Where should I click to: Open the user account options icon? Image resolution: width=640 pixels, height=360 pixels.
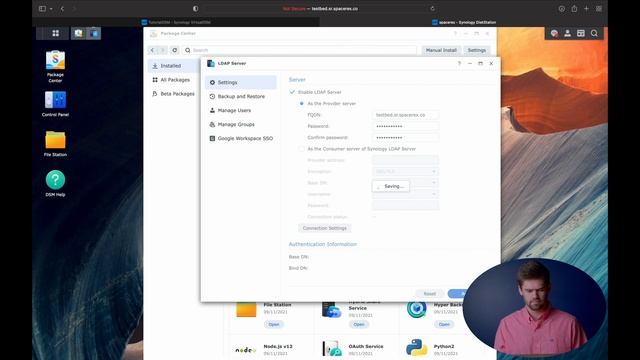567,33
